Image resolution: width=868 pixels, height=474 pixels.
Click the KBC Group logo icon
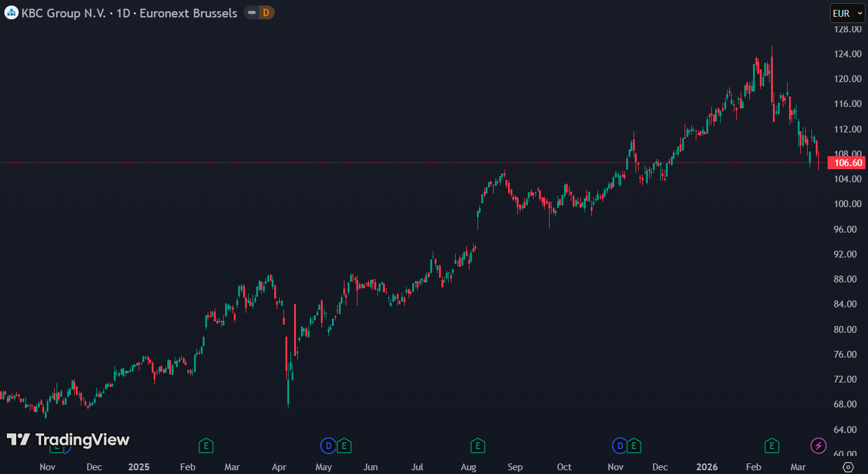[x=11, y=12]
